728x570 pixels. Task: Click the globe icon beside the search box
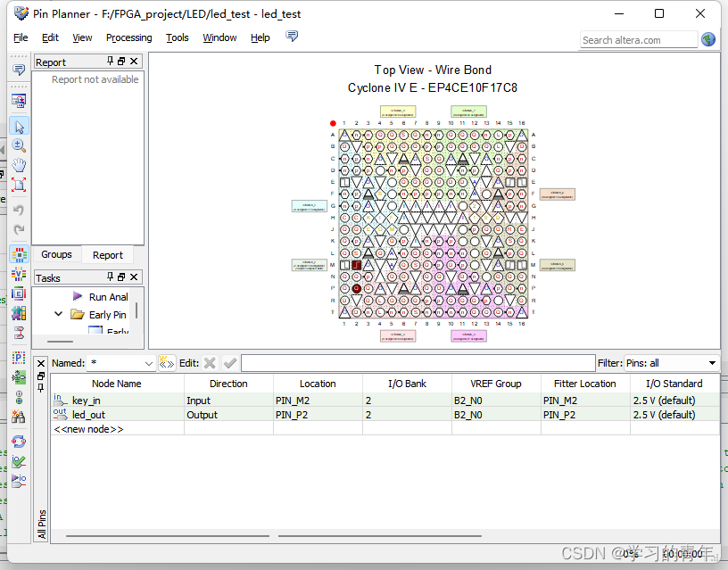707,39
